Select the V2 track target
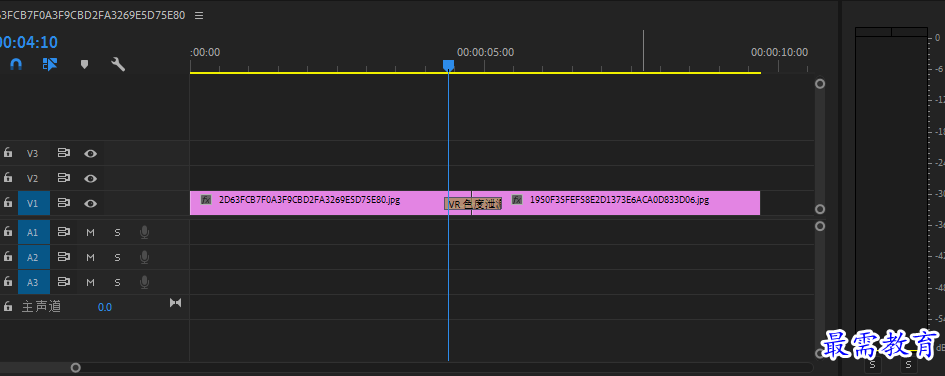The height and width of the screenshot is (376, 945). [33, 179]
